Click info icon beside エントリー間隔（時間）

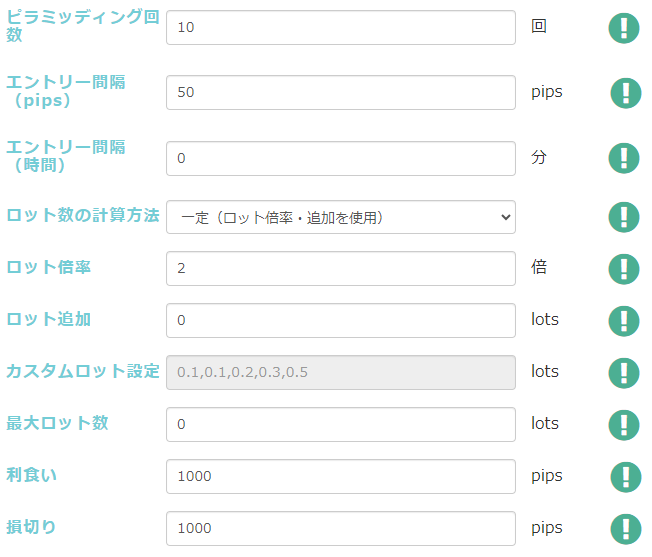pos(624,158)
